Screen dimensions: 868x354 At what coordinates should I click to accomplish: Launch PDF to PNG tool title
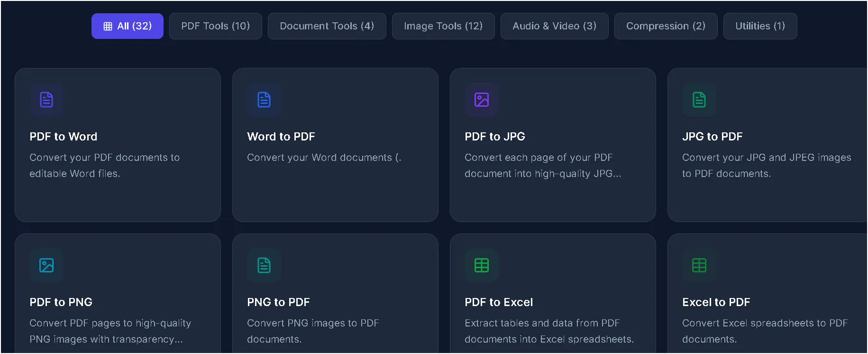pyautogui.click(x=61, y=302)
